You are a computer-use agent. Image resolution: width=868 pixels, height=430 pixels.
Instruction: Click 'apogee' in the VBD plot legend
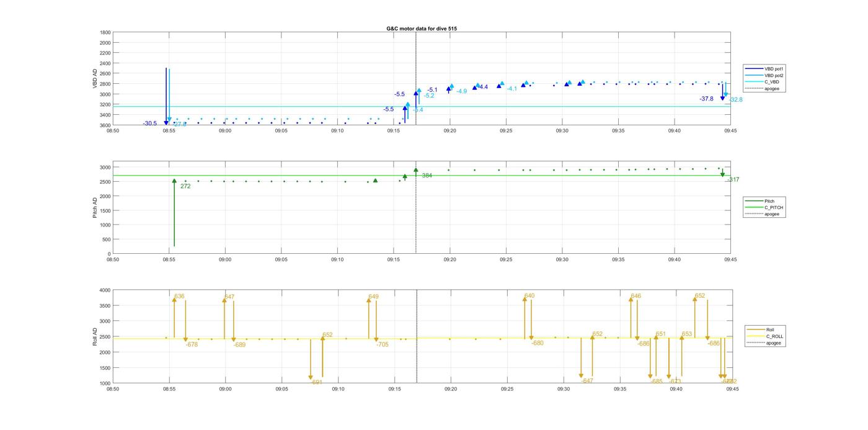pyautogui.click(x=763, y=88)
